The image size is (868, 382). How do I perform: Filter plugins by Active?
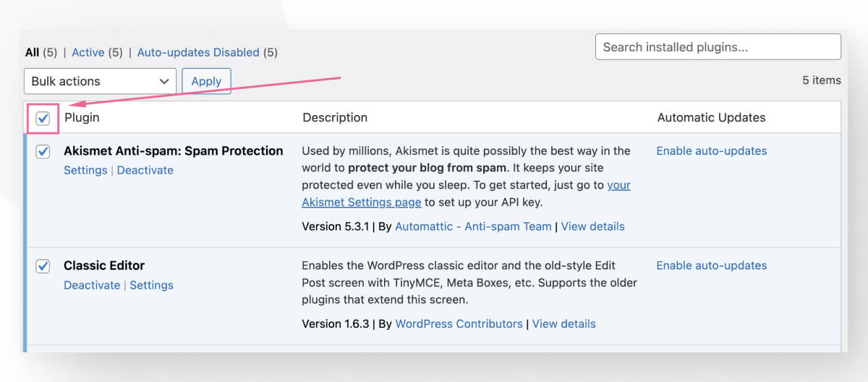(88, 52)
